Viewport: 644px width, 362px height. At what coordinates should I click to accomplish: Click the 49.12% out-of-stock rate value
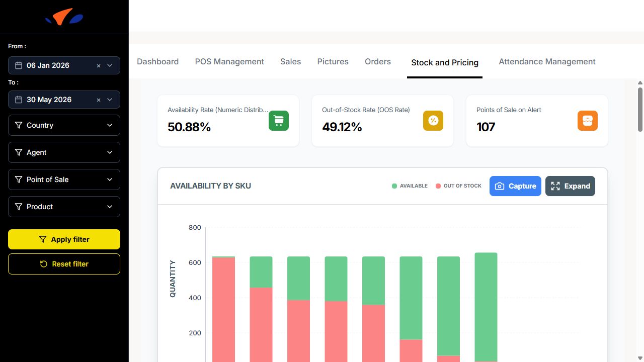coord(342,127)
